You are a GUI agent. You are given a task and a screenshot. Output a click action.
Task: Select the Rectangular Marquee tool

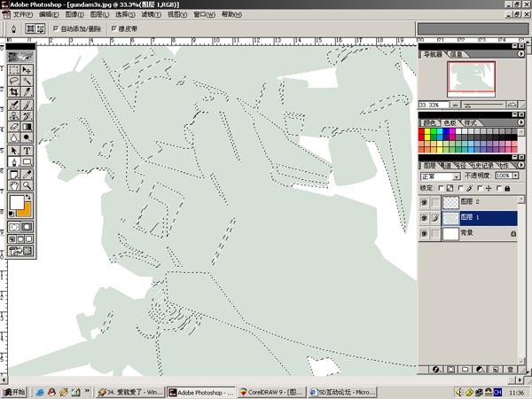pos(14,70)
